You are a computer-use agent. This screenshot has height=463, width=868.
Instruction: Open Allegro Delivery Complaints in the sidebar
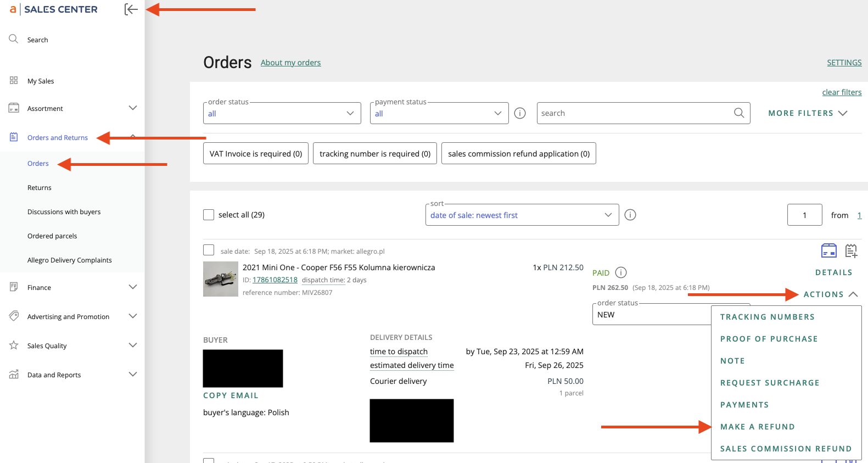pos(70,260)
